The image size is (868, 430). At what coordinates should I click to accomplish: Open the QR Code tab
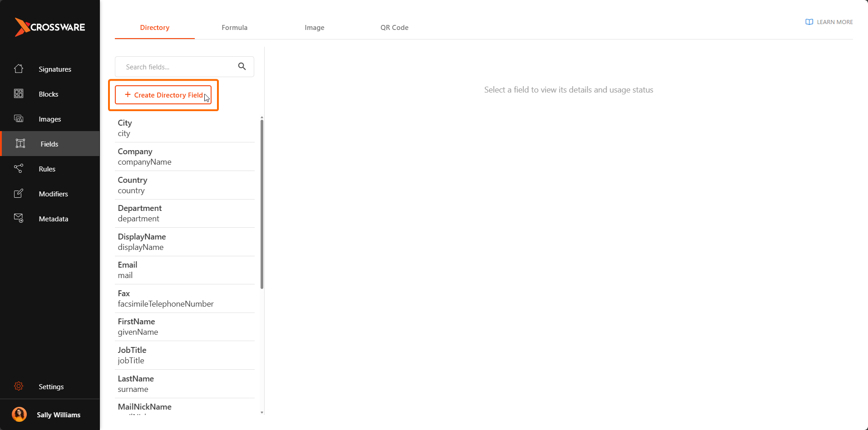pos(394,27)
